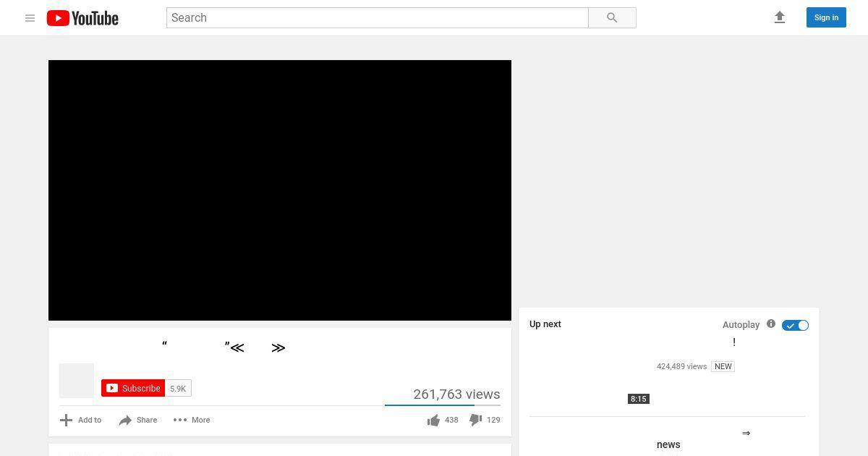The height and width of the screenshot is (456, 868).
Task: Click the Search input field
Action: pos(377,17)
